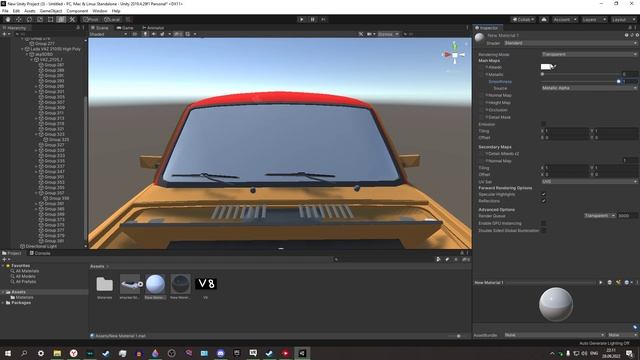The height and width of the screenshot is (360, 640).
Task: Select the Scale tool in the toolbar
Action: coord(40,19)
